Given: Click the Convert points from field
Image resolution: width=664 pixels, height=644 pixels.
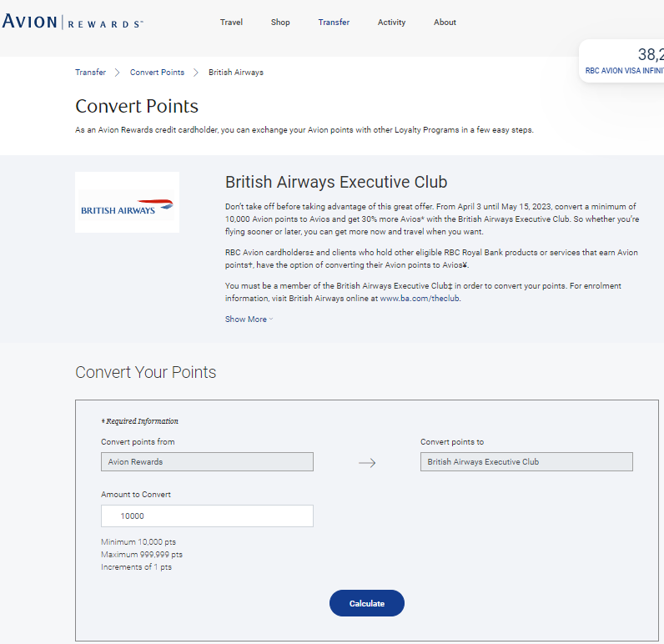Looking at the screenshot, I should pos(207,462).
